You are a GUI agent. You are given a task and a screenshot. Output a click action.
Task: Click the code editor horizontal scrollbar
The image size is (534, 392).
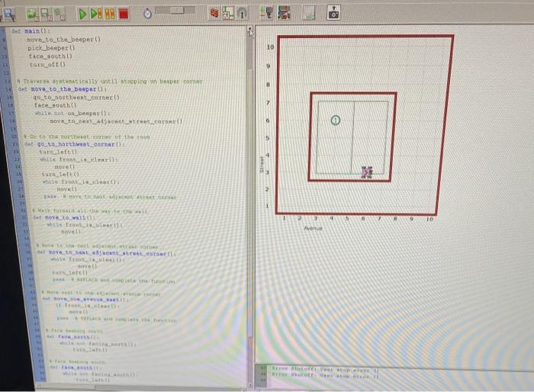click(140, 387)
